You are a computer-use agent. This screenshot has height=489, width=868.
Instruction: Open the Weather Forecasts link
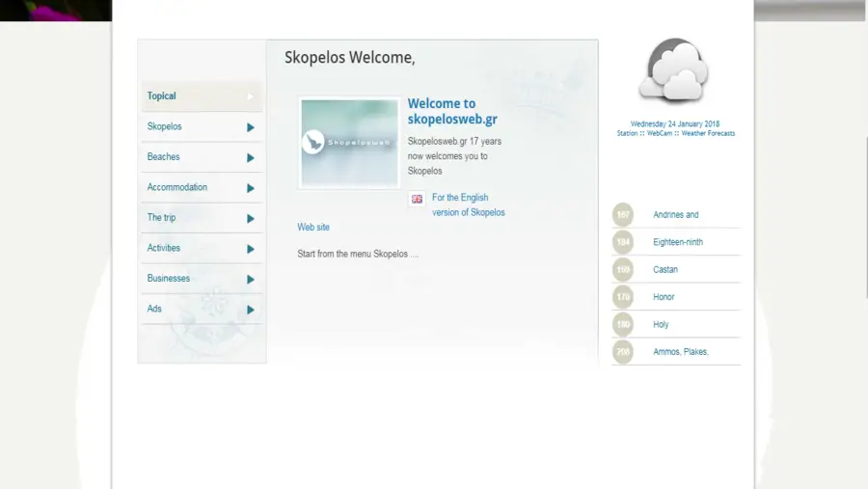pyautogui.click(x=708, y=134)
